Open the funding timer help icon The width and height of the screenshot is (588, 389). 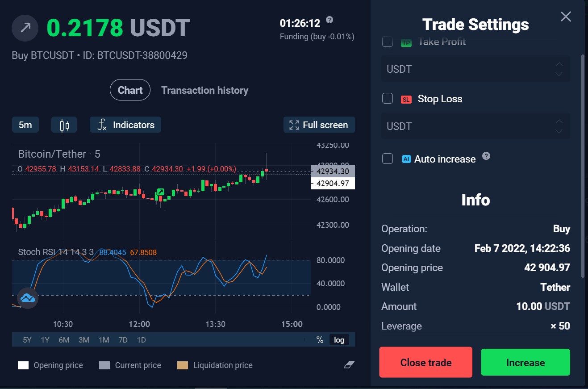[x=329, y=20]
